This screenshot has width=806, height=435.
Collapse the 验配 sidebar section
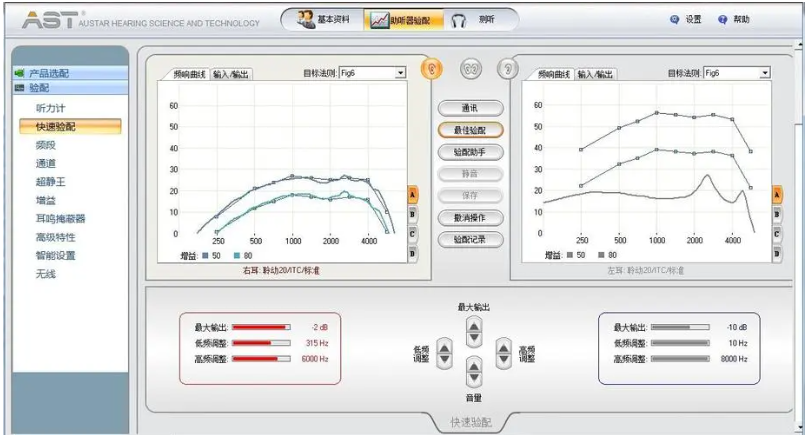[70, 88]
